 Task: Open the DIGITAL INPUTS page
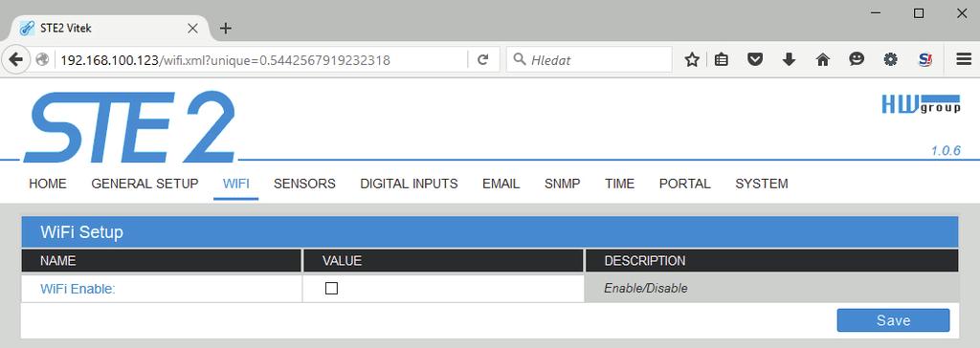pos(409,184)
